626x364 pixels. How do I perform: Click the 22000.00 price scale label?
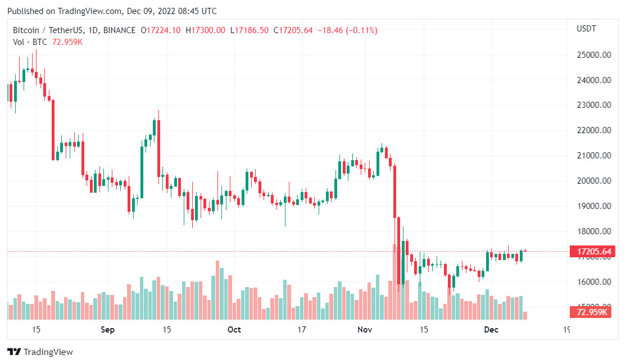[x=593, y=130]
